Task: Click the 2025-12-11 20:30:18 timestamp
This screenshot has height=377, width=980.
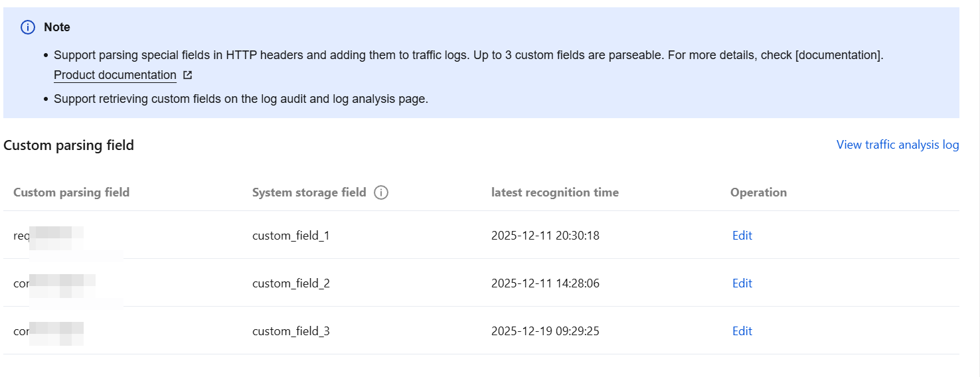Action: 545,236
